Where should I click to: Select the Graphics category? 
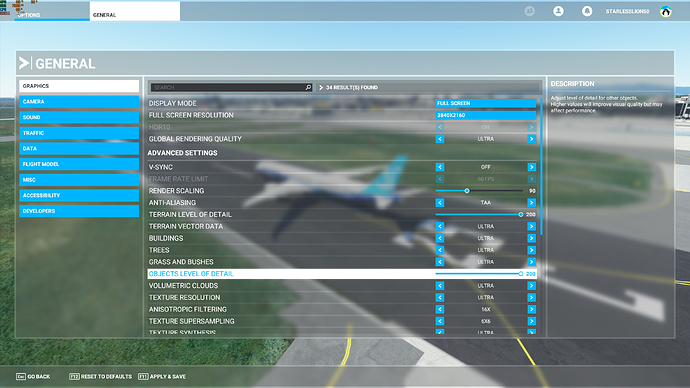(x=79, y=86)
